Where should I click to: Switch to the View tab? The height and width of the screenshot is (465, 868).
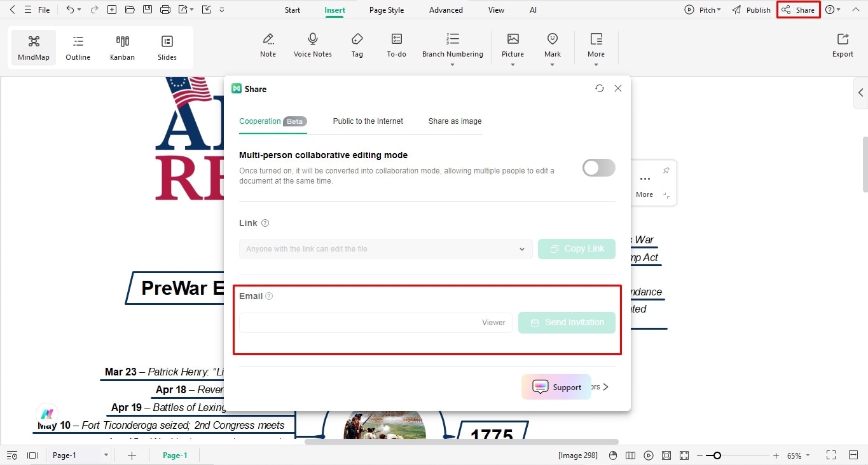tap(496, 10)
